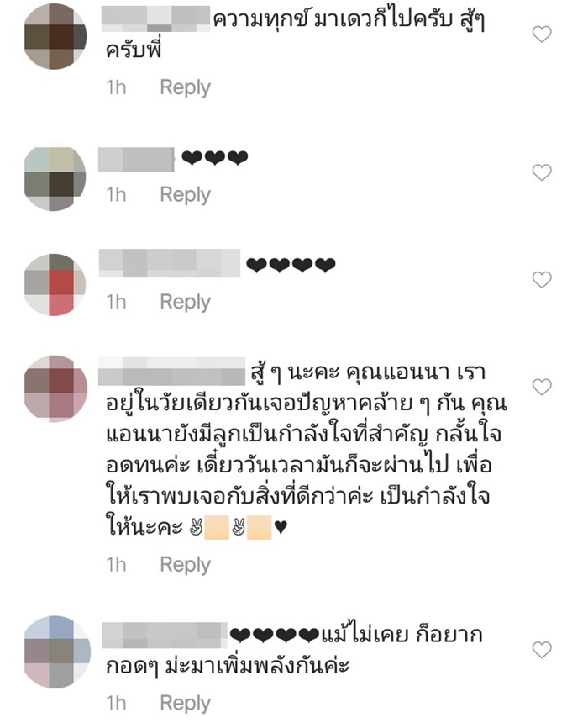The width and height of the screenshot is (588, 723).
Task: Open the last commenter's profile picture
Action: 57,652
